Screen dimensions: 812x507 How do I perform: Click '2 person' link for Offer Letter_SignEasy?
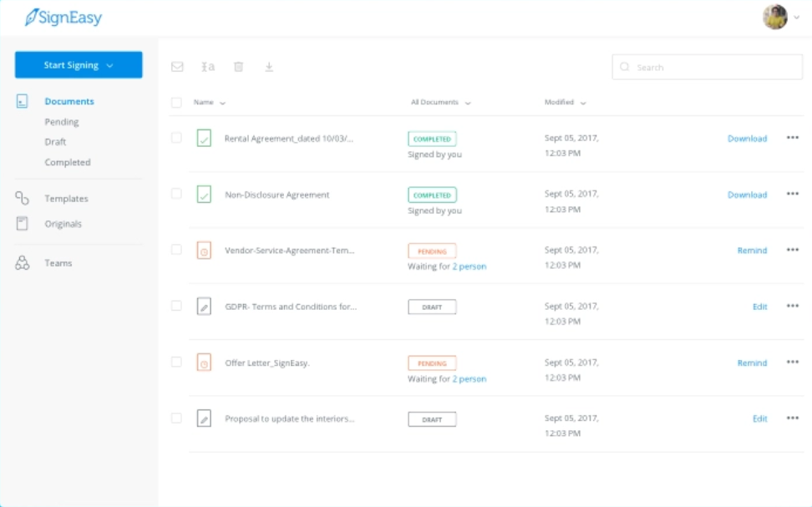point(469,378)
